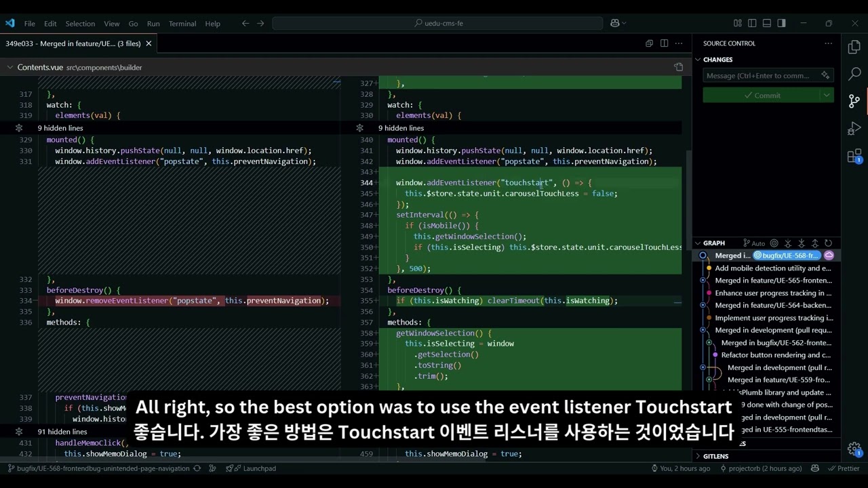Viewport: 868px width, 488px height.
Task: Toggle secondary side bar visibility
Action: pyautogui.click(x=782, y=23)
